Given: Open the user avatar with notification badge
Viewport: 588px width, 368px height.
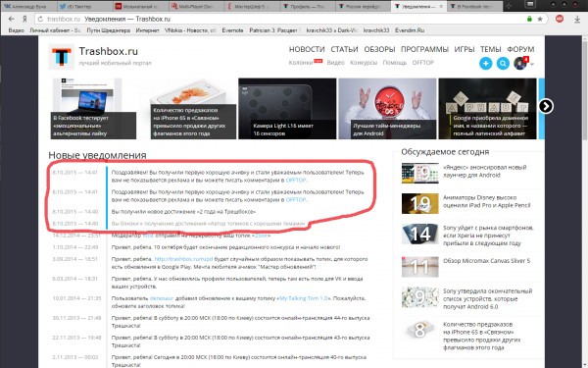Looking at the screenshot, I should pos(521,63).
